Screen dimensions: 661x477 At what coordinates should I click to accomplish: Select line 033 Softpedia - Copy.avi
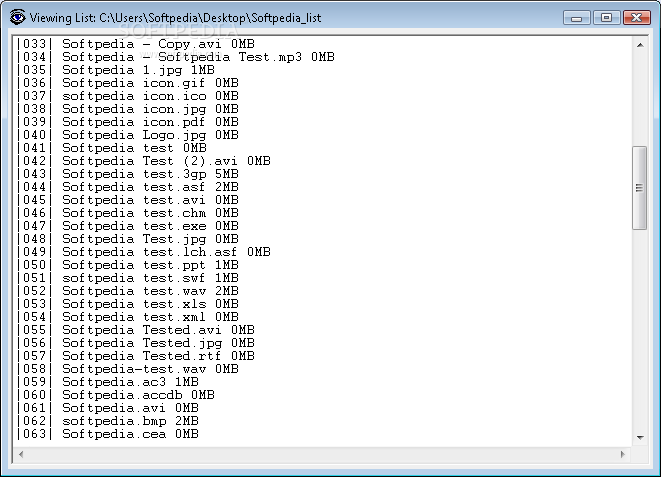(x=136, y=44)
